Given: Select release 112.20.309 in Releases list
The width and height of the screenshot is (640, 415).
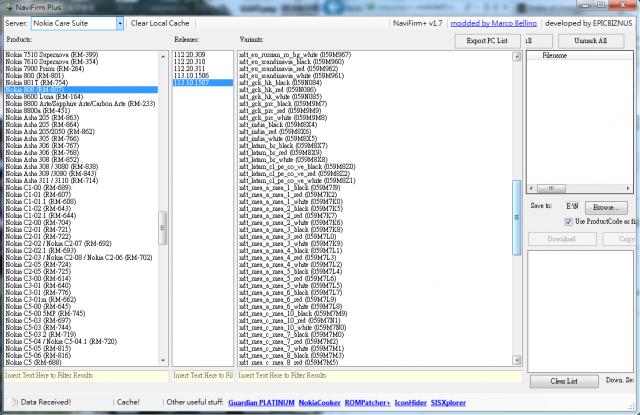Looking at the screenshot, I should coord(190,53).
